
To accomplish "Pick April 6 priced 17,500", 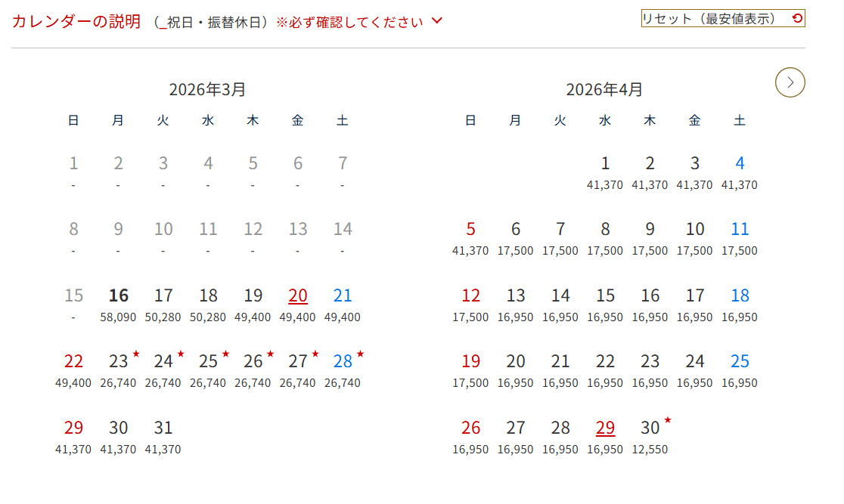I will [515, 237].
